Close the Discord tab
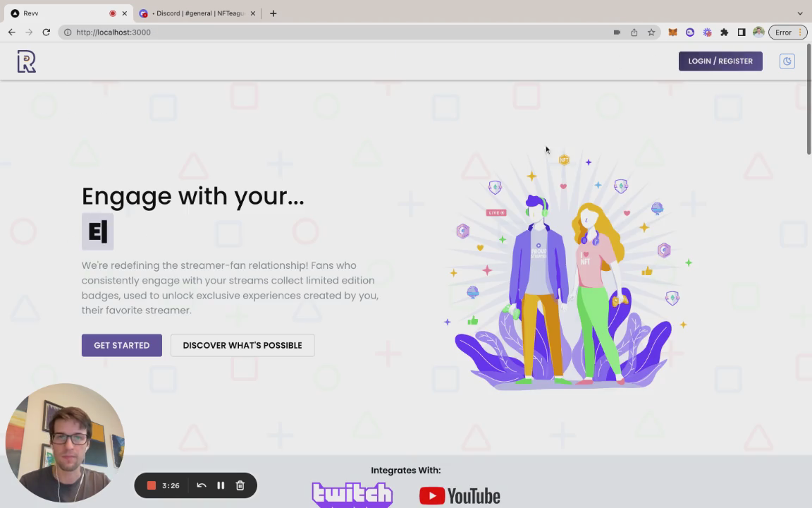This screenshot has height=508, width=812. [253, 13]
